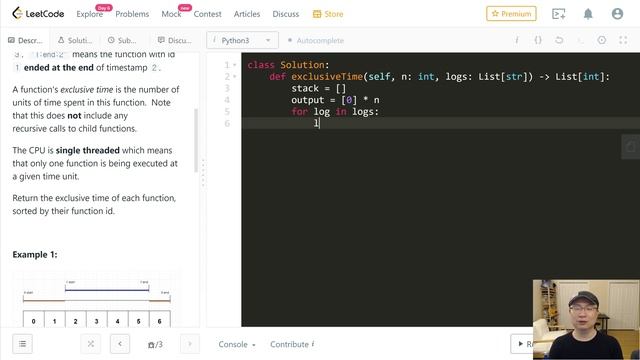This screenshot has height=360, width=640.
Task: Go to Problems page
Action: 132,14
